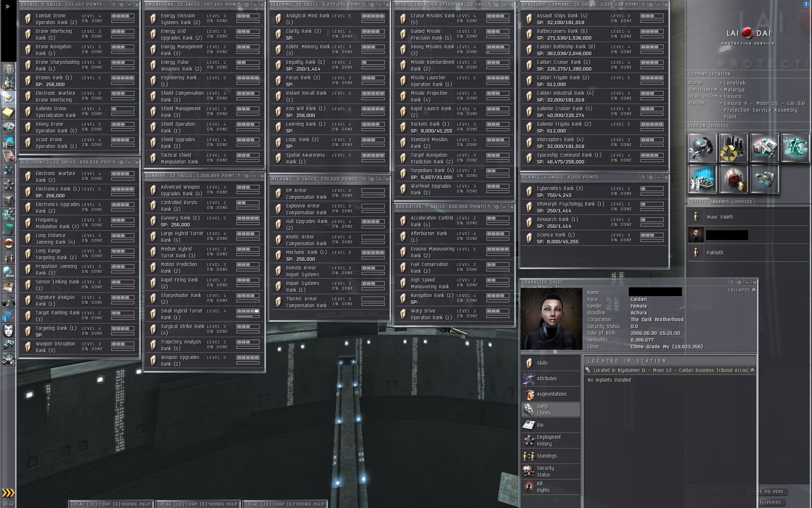
Task: Click the Small Hybrid Turret level bar
Action: tap(248, 311)
